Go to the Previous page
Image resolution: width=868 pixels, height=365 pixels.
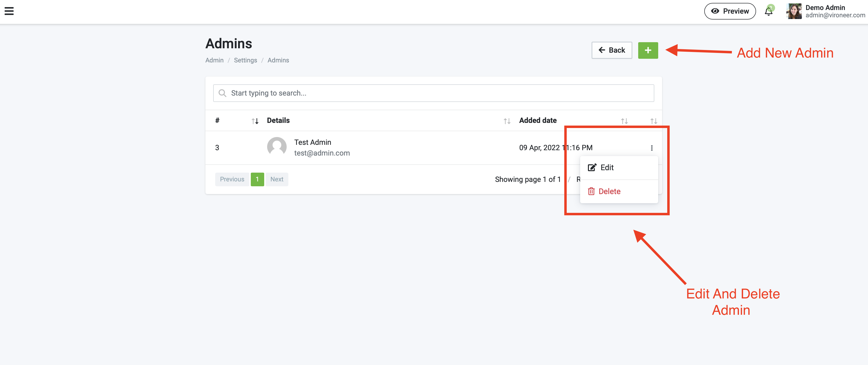[x=232, y=179]
